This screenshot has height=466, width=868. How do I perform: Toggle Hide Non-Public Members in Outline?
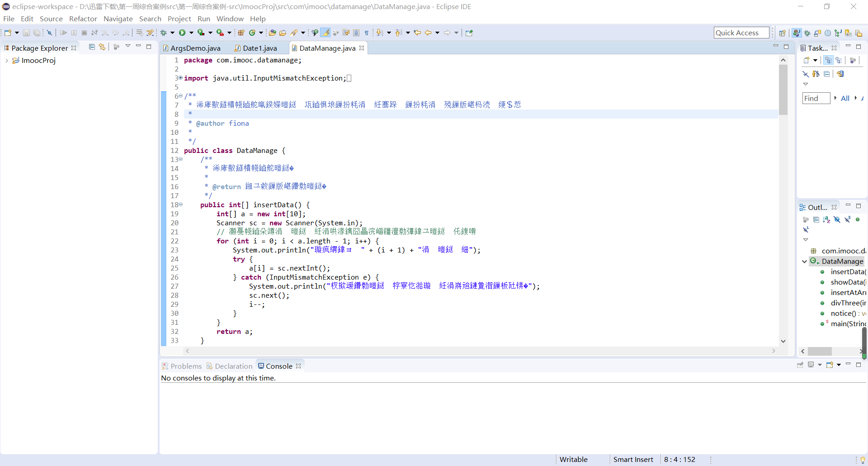[858, 220]
